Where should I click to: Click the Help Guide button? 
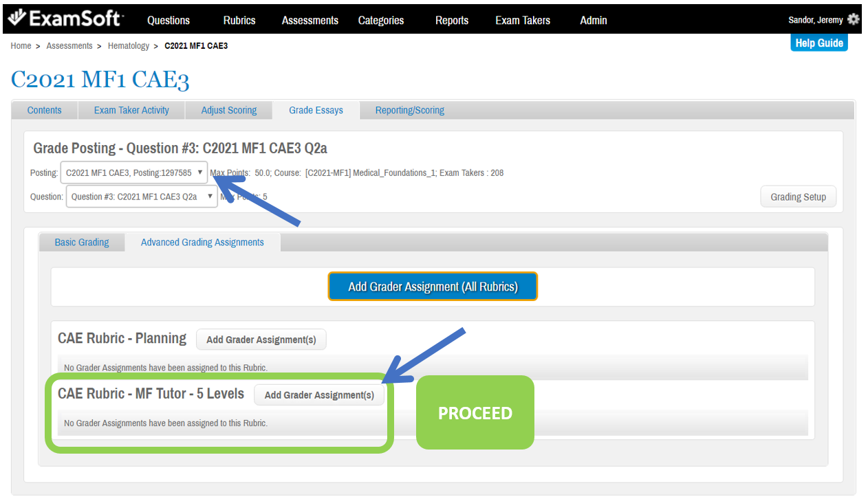coord(819,43)
